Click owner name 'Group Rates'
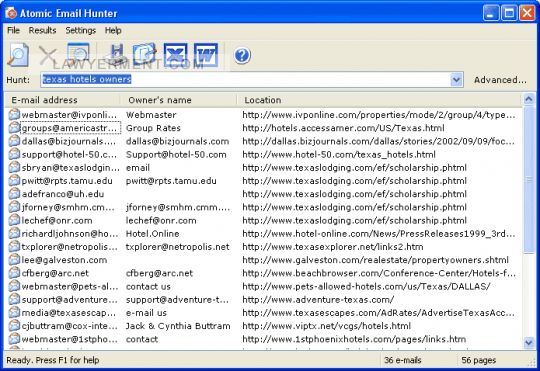The width and height of the screenshot is (540, 371). click(x=153, y=128)
